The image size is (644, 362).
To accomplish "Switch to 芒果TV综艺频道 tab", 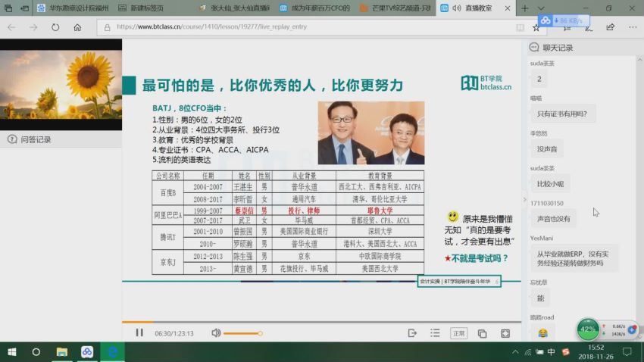I will pyautogui.click(x=396, y=8).
